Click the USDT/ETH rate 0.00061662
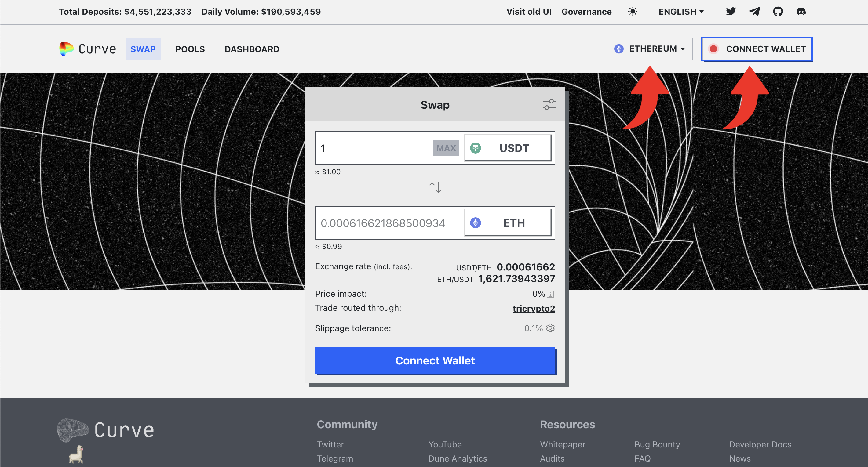868x467 pixels. pos(526,267)
